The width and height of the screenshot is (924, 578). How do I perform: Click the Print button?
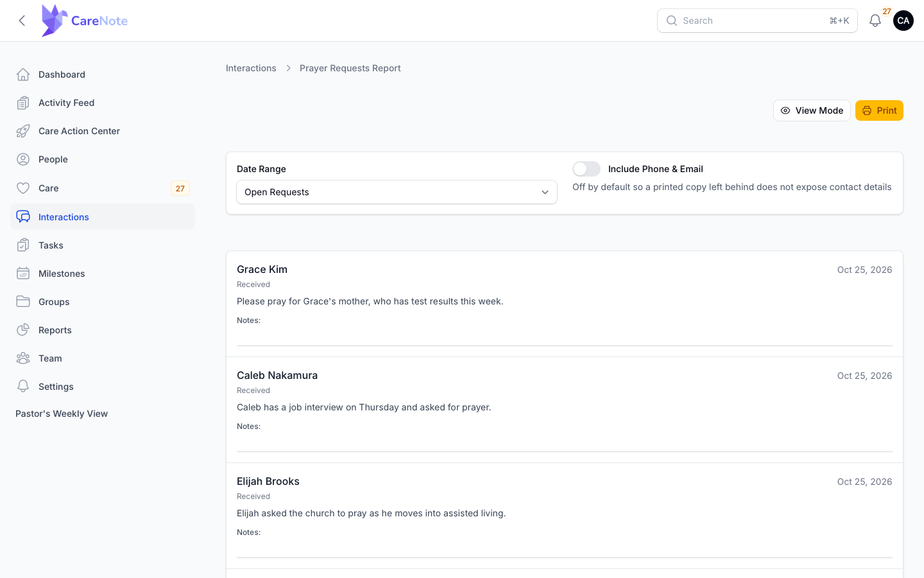tap(879, 110)
